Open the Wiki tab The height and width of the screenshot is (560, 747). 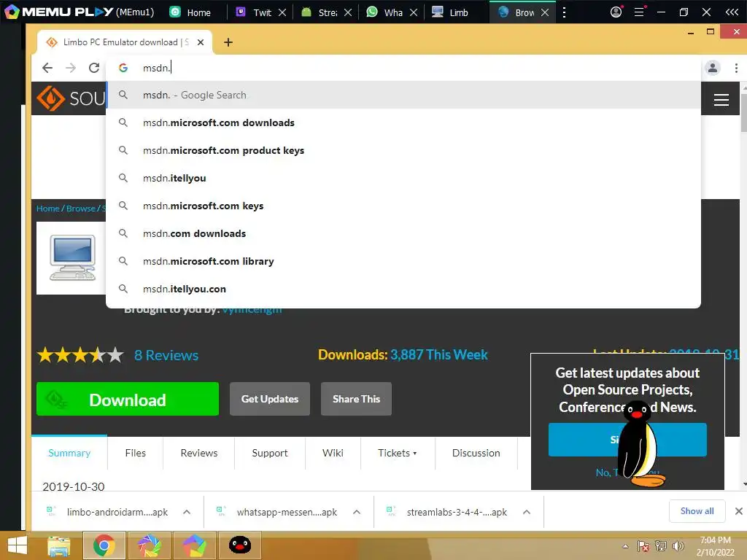[333, 453]
